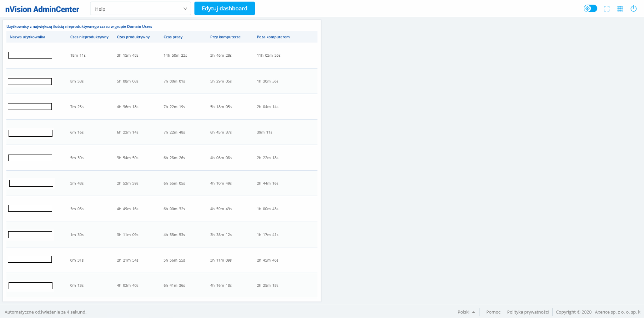Viewport: 644px width, 318px height.
Task: Click the Czas pracy column header
Action: pyautogui.click(x=173, y=37)
